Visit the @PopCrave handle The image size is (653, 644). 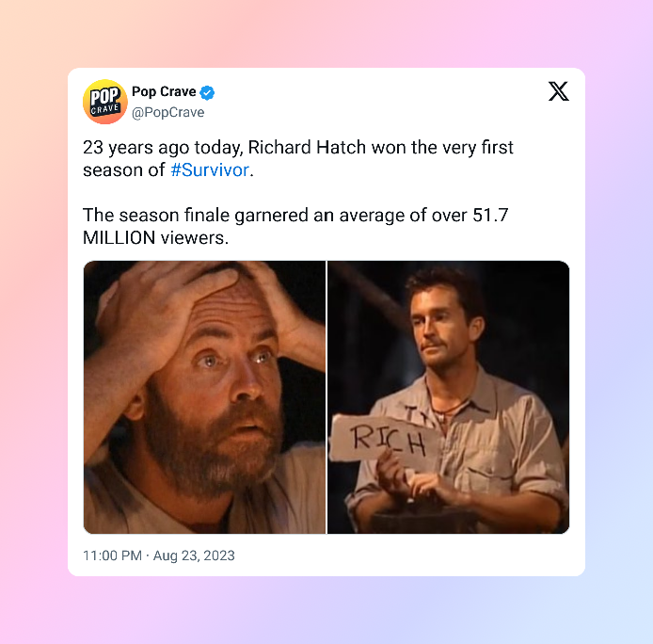click(167, 113)
